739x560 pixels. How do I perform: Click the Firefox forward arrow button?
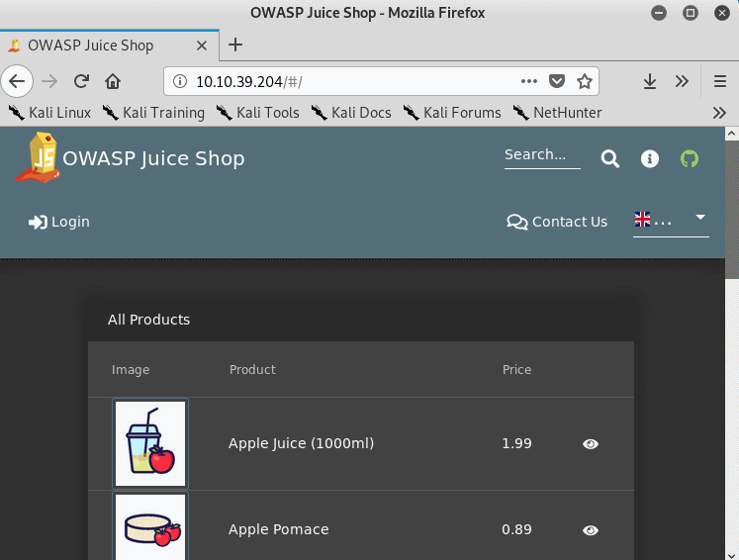49,81
